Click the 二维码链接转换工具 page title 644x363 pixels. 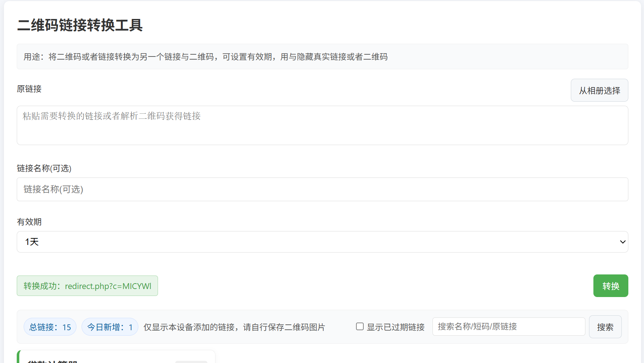tap(80, 26)
